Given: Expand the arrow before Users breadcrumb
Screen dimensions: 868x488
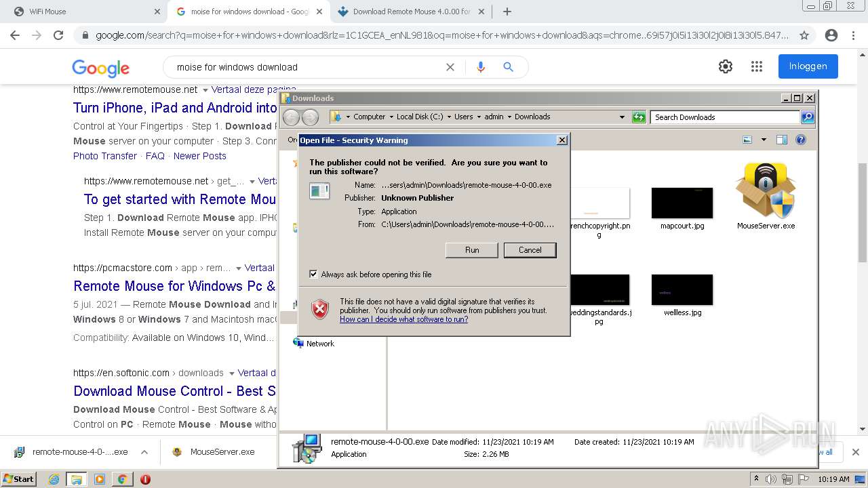Looking at the screenshot, I should pyautogui.click(x=448, y=117).
